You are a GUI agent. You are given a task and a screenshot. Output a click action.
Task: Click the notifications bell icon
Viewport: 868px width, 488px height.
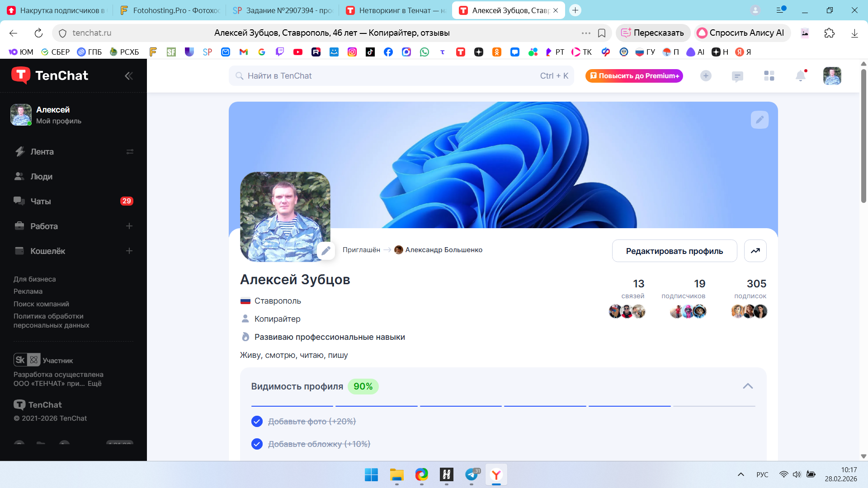[x=800, y=76]
